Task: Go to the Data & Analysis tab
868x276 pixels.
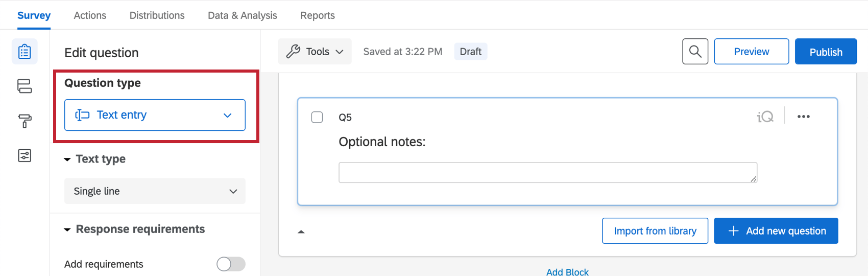Action: click(242, 15)
